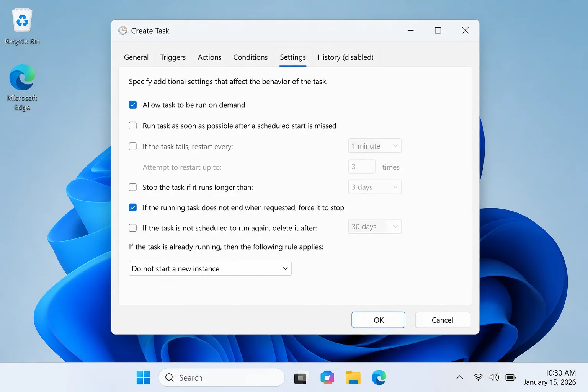Switch to the Conditions tab
The width and height of the screenshot is (588, 392).
250,57
